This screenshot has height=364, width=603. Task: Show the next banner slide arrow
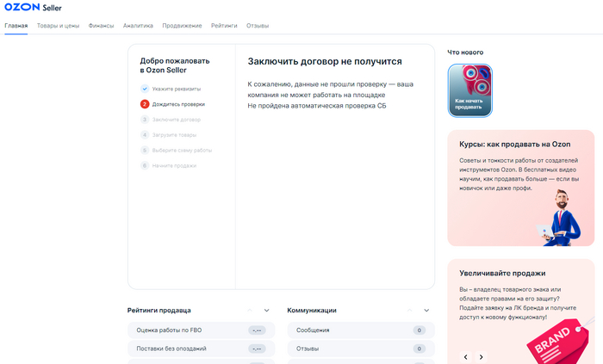[481, 357]
